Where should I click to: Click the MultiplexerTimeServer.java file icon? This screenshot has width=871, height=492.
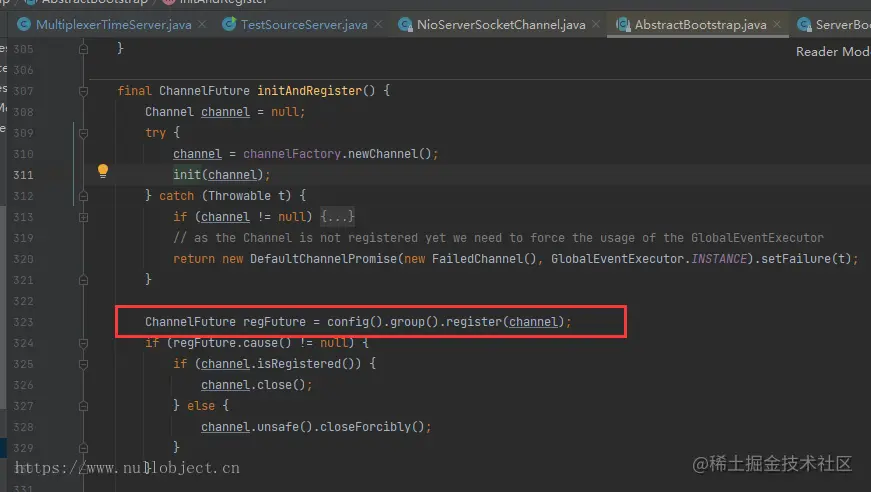tap(24, 24)
